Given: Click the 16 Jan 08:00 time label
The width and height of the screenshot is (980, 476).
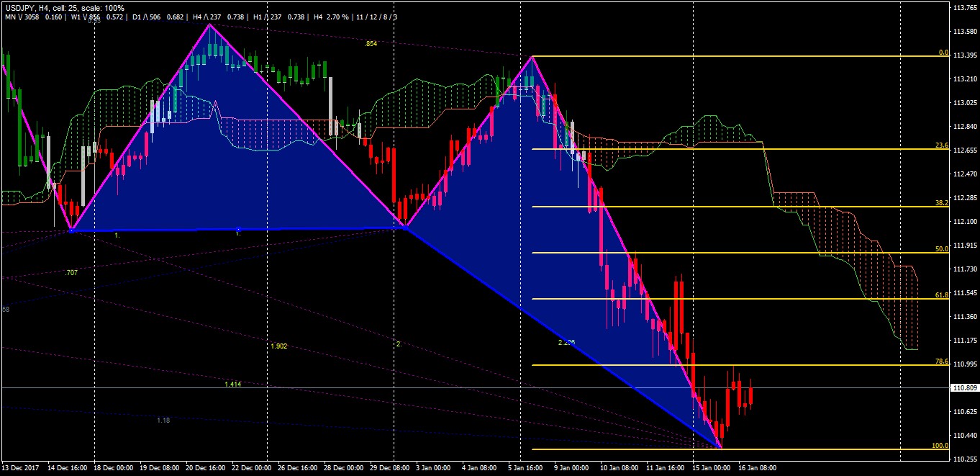Looking at the screenshot, I should [757, 468].
